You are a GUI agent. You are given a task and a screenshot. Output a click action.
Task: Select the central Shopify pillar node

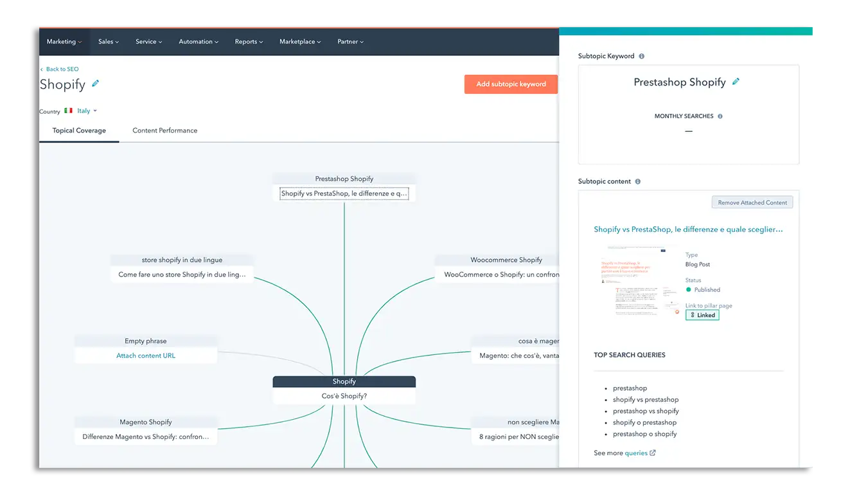coord(344,381)
